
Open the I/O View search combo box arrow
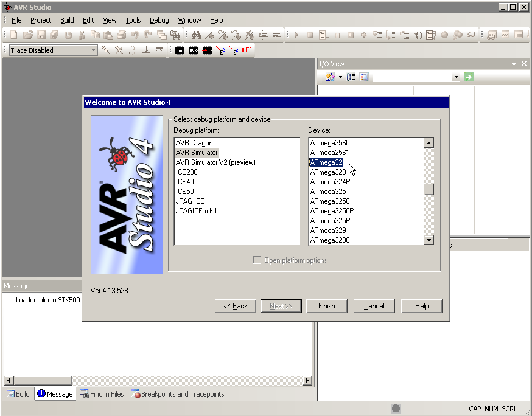pyautogui.click(x=456, y=77)
